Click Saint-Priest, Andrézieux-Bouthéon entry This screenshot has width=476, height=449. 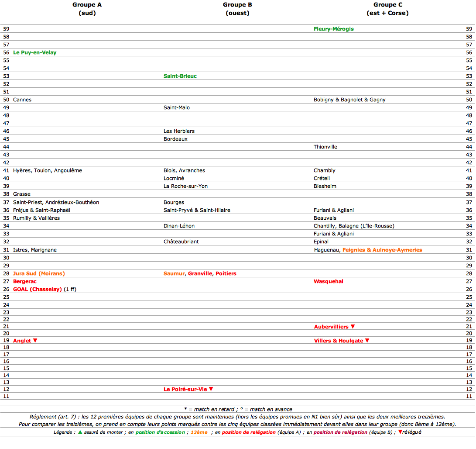(56, 203)
